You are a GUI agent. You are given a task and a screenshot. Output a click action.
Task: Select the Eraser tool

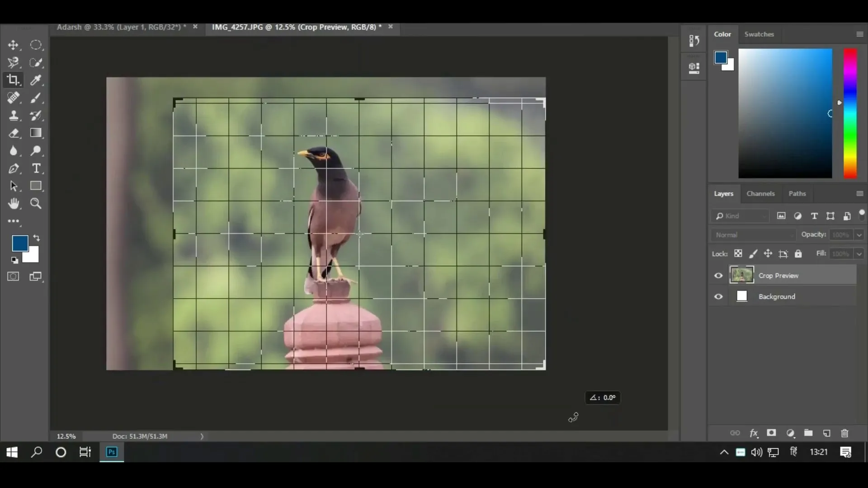tap(14, 133)
